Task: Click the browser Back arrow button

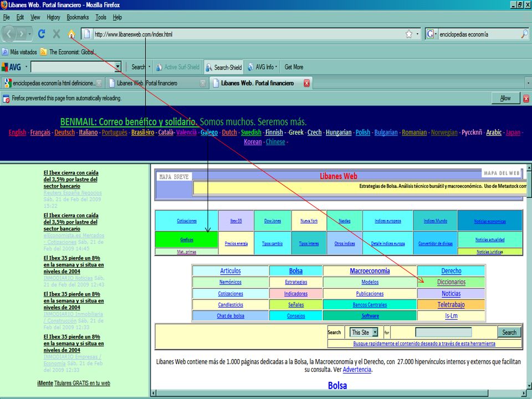Action: 9,34
